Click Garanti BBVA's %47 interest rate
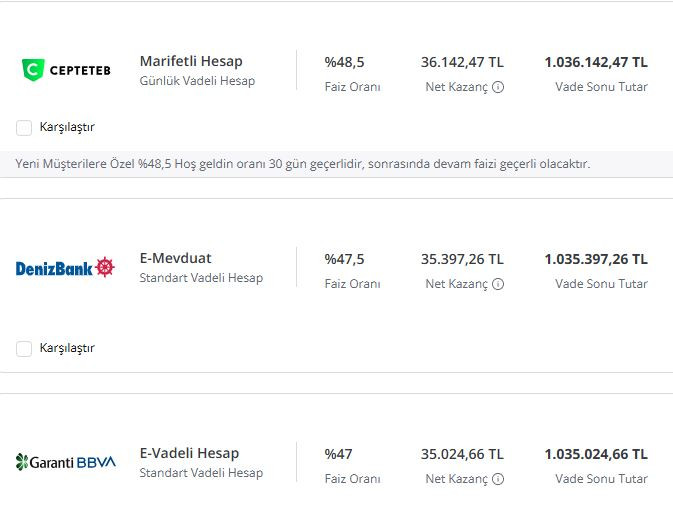 coord(339,454)
